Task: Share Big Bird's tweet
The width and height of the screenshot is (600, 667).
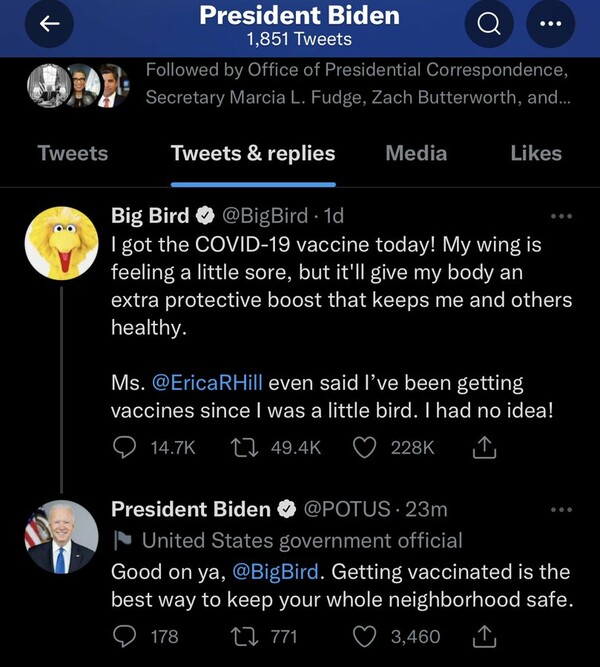Action: tap(483, 447)
